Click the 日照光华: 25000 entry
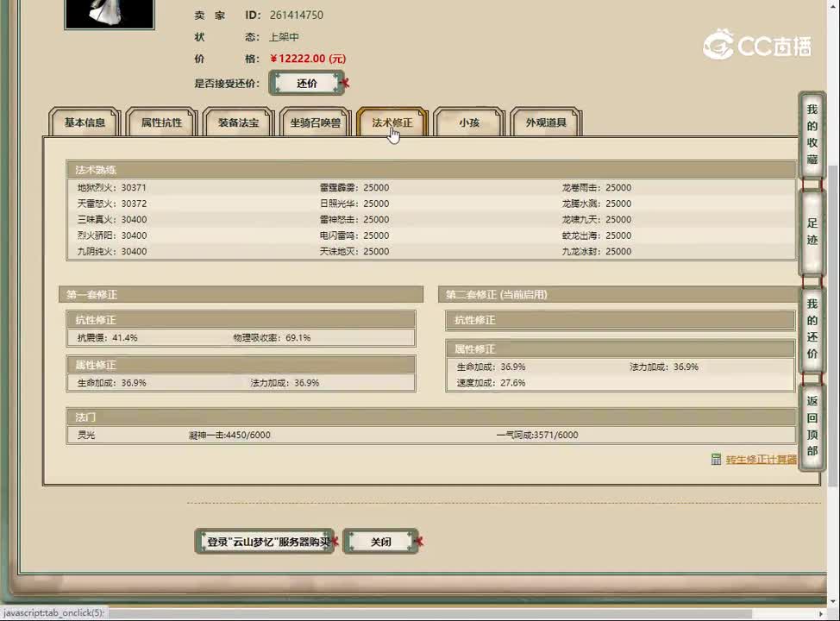840x621 pixels. point(354,204)
